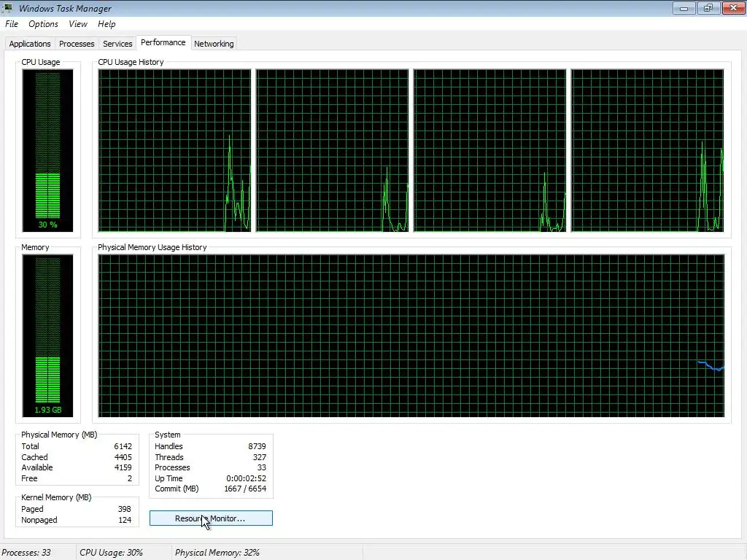Click the Up Time value 0:00:02:52
This screenshot has height=560, width=747.
[x=247, y=478]
